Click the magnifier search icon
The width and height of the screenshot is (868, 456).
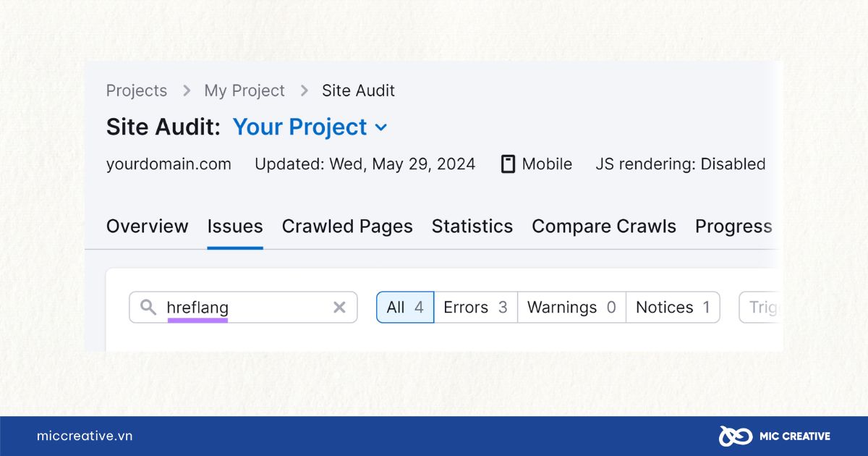pyautogui.click(x=148, y=308)
